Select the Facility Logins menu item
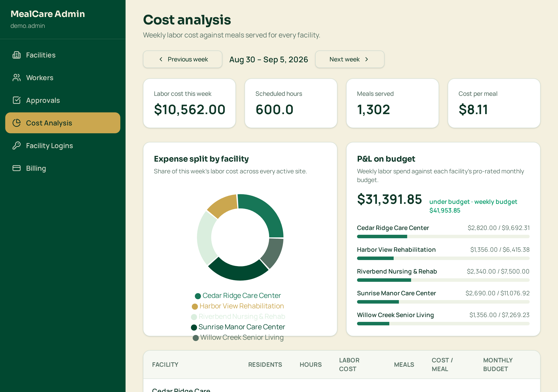 (63, 145)
